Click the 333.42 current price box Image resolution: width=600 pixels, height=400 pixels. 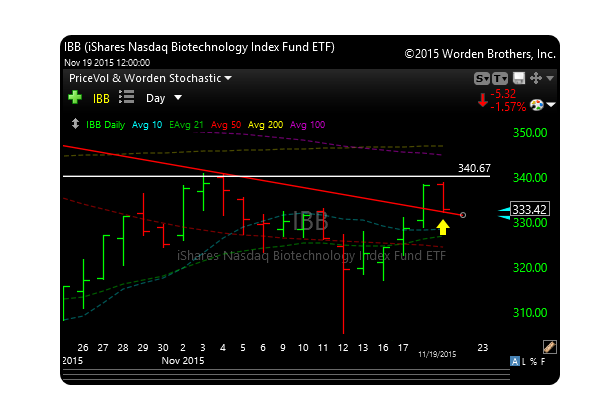click(x=530, y=209)
